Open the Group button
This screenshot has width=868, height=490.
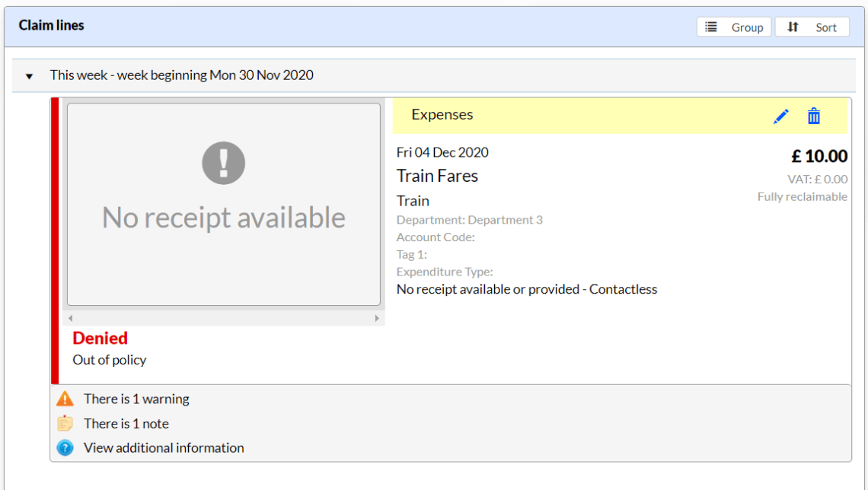[x=733, y=27]
